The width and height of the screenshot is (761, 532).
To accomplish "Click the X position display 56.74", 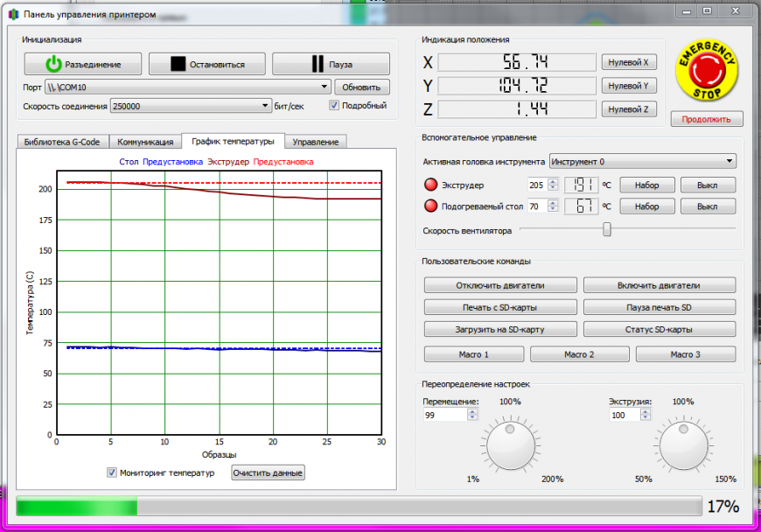I will tap(517, 62).
